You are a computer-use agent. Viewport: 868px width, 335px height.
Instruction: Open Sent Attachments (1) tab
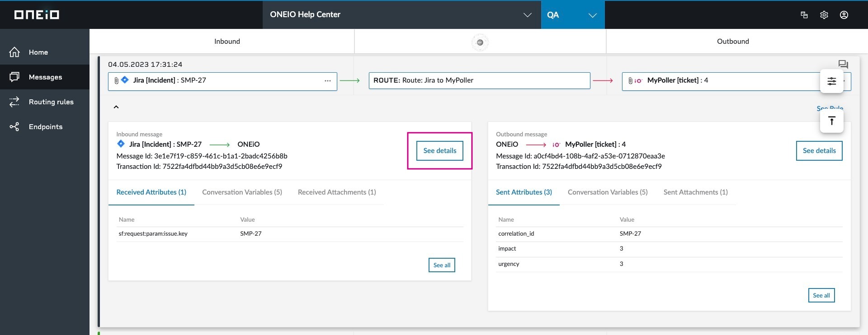[x=696, y=192]
